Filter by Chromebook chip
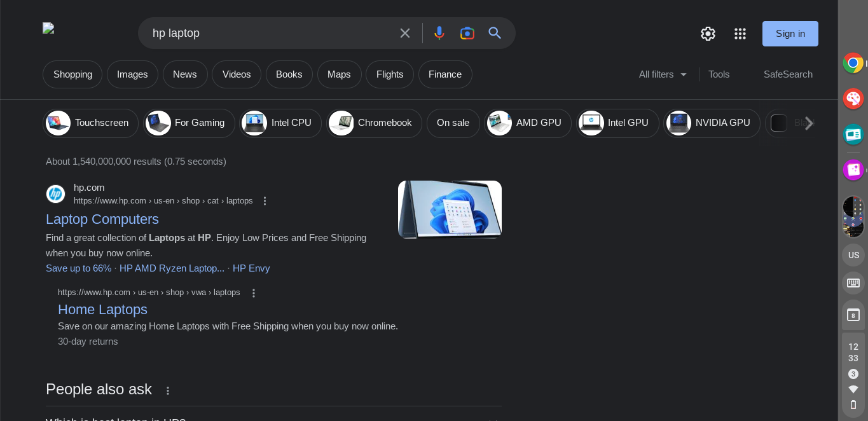The image size is (868, 421). [374, 123]
